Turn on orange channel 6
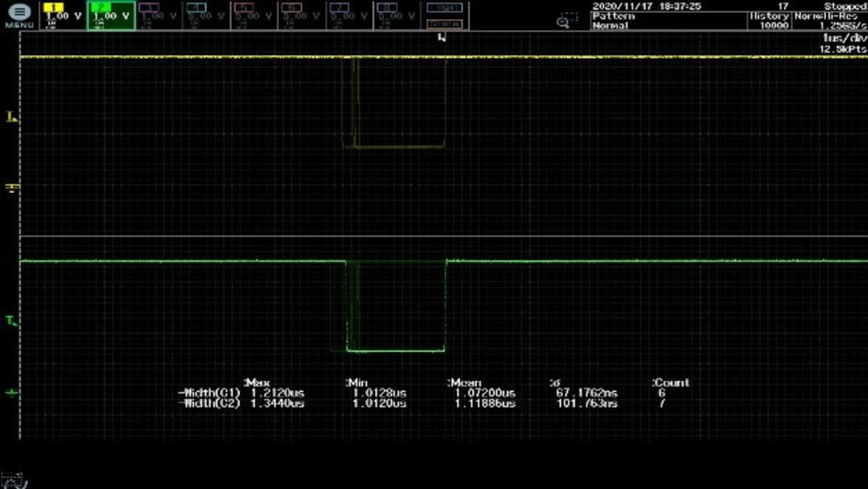Viewport: 868px width, 489px height. (x=301, y=15)
